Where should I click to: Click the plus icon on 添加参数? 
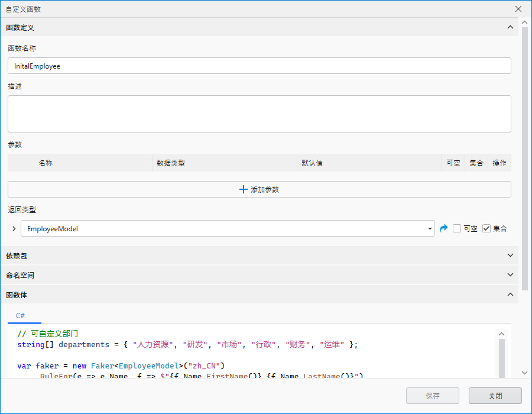[x=243, y=189]
